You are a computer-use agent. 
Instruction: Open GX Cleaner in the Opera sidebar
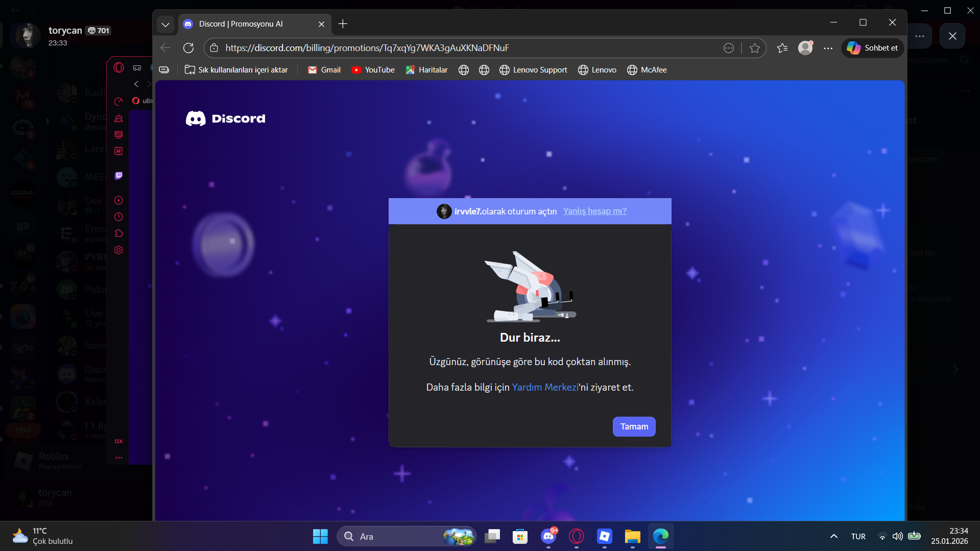[x=118, y=118]
